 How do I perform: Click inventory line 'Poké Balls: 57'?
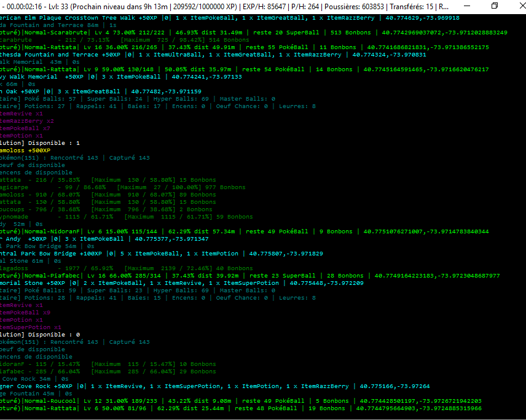[138, 99]
